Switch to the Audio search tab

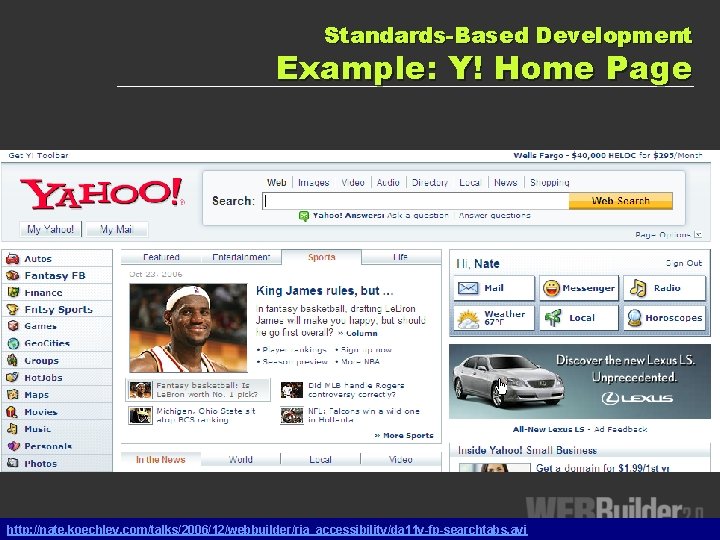(x=388, y=182)
